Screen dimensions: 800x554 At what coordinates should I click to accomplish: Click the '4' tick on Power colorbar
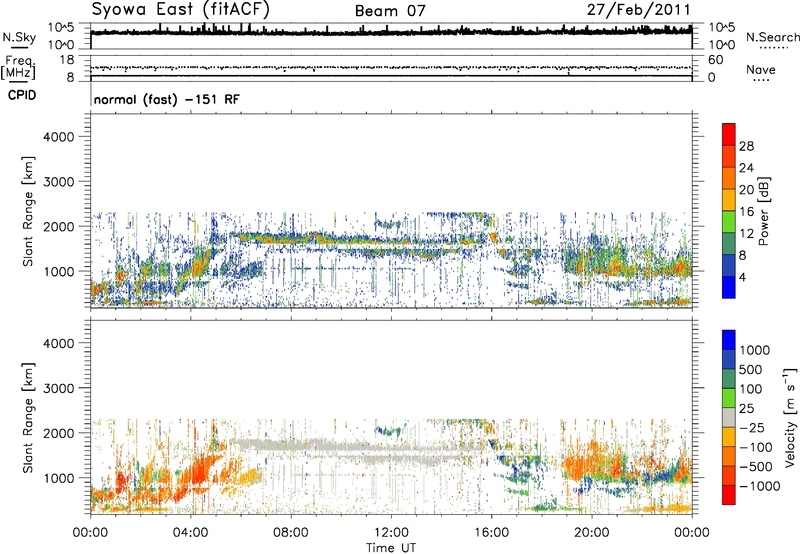tap(742, 278)
